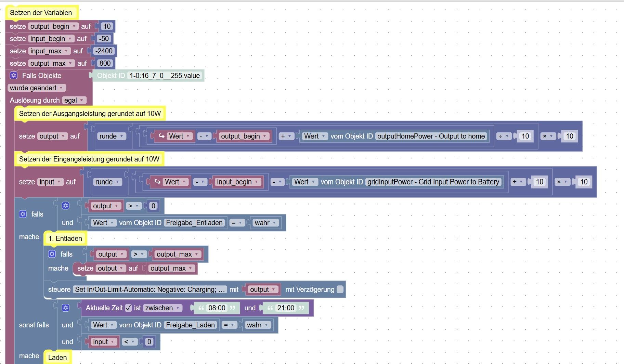Select the outputHomePower - Output to home object ID
The image size is (624, 364).
coord(431,136)
